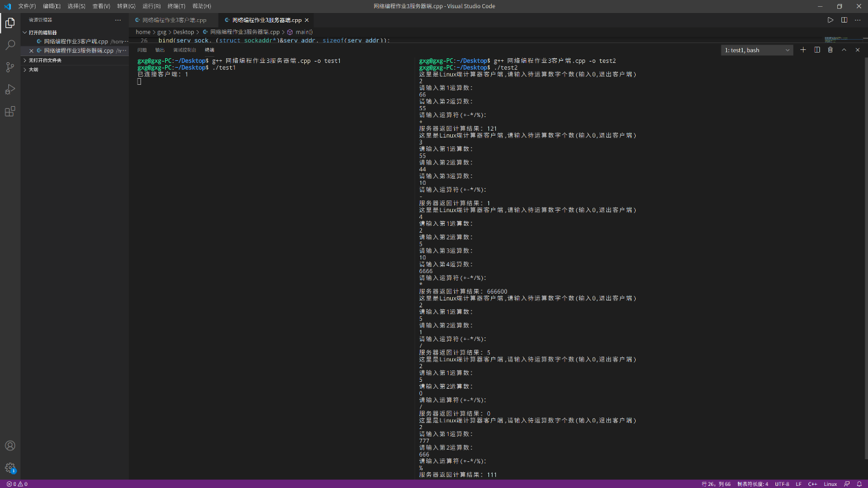Switch to the 调试控制台 panel tab
This screenshot has width=868, height=488.
[x=184, y=50]
